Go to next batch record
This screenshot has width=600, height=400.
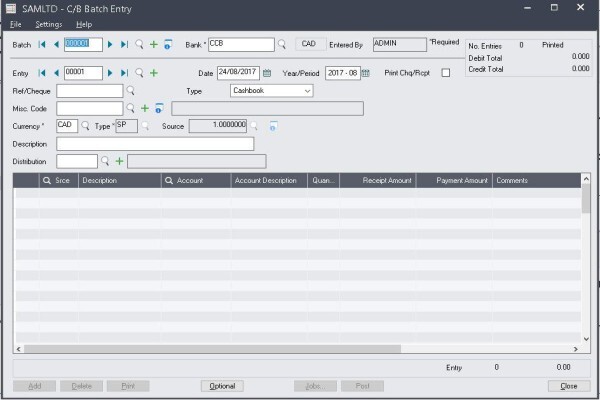pyautogui.click(x=110, y=45)
